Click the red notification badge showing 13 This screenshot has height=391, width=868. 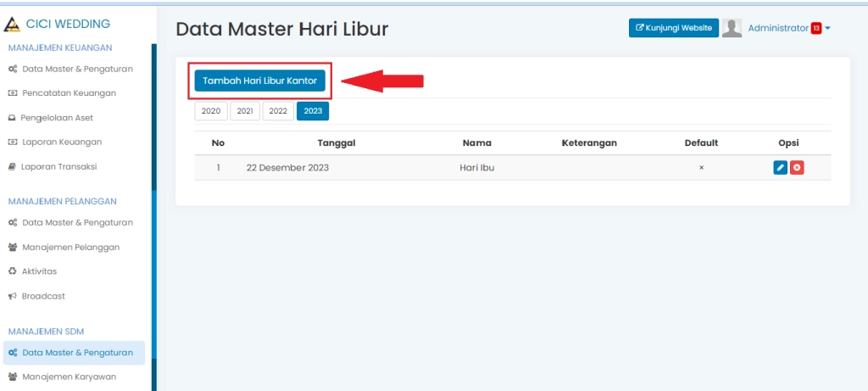(x=816, y=28)
